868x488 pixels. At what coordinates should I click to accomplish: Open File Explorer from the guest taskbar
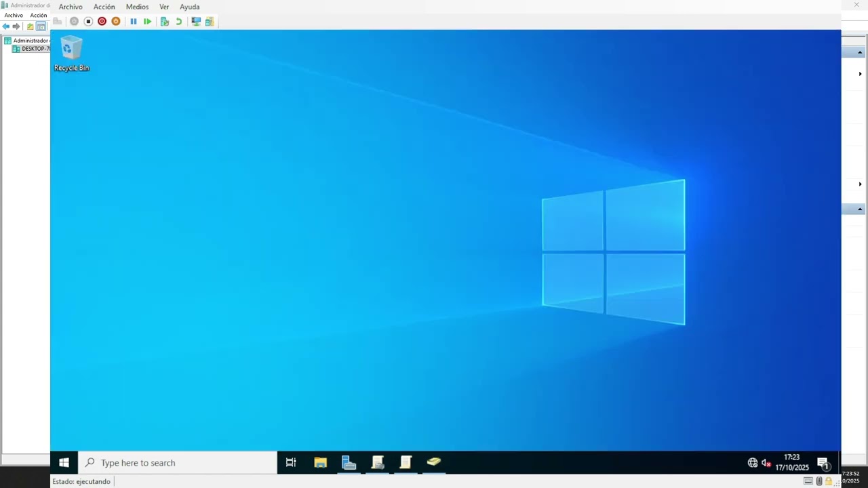pyautogui.click(x=320, y=463)
